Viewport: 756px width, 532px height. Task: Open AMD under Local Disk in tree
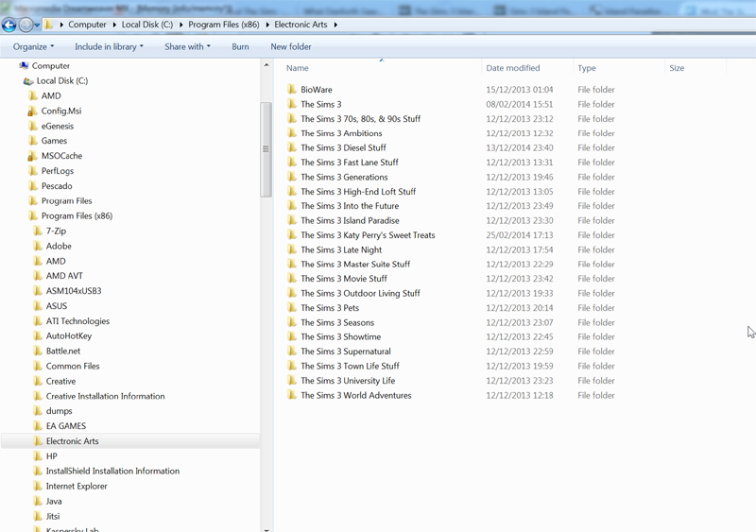[51, 96]
